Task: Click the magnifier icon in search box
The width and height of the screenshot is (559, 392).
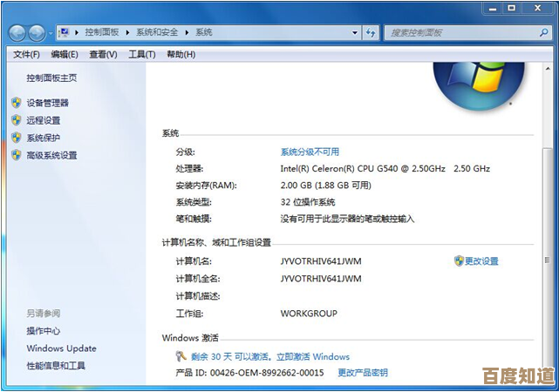Action: pos(542,33)
